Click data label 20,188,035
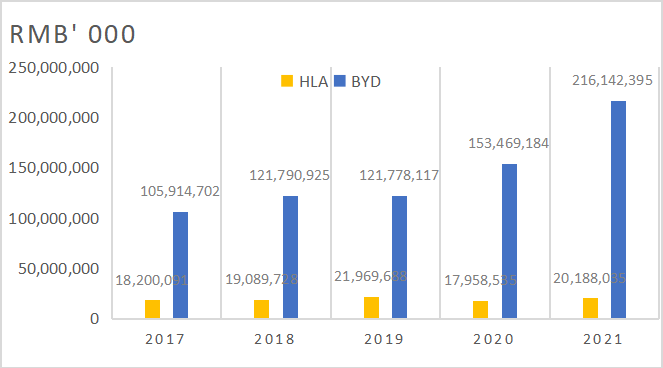Image resolution: width=663 pixels, height=368 pixels. coord(589,278)
